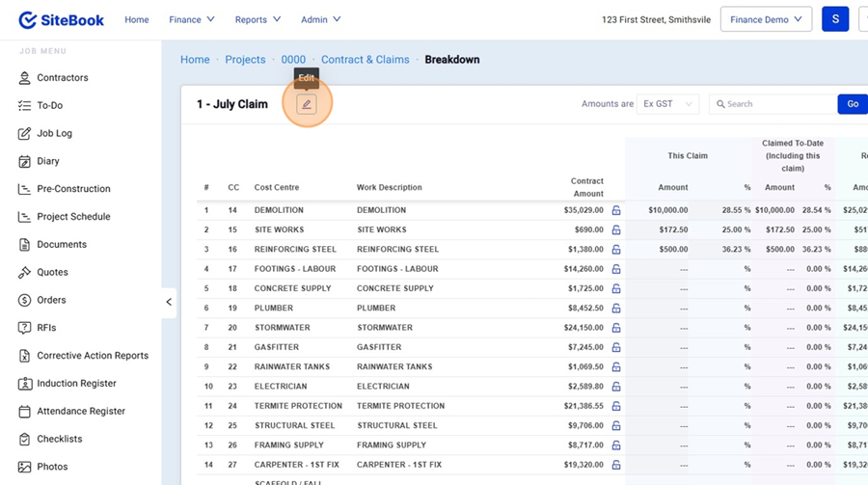The width and height of the screenshot is (868, 485).
Task: Open the Reports menu dropdown
Action: tap(258, 20)
